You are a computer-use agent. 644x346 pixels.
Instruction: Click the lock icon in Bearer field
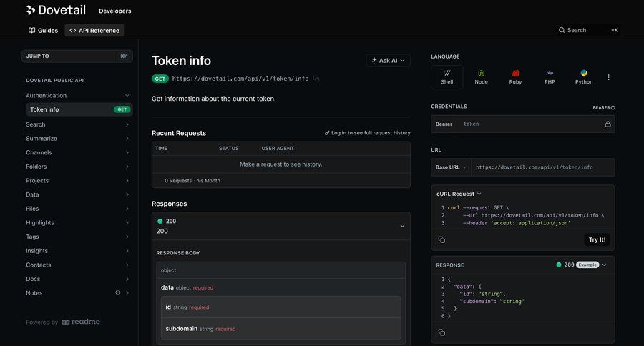click(608, 124)
